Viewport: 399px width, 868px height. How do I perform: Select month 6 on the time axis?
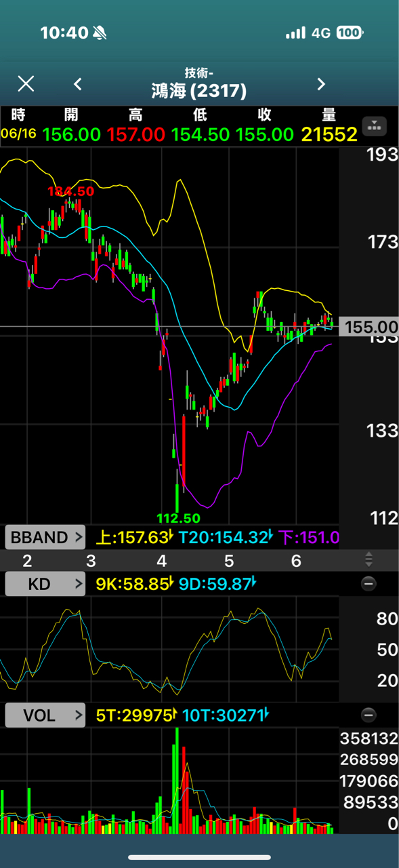[296, 561]
